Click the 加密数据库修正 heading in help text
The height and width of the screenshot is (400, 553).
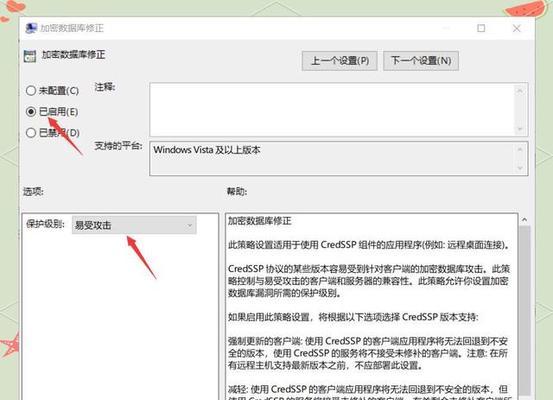[260, 221]
